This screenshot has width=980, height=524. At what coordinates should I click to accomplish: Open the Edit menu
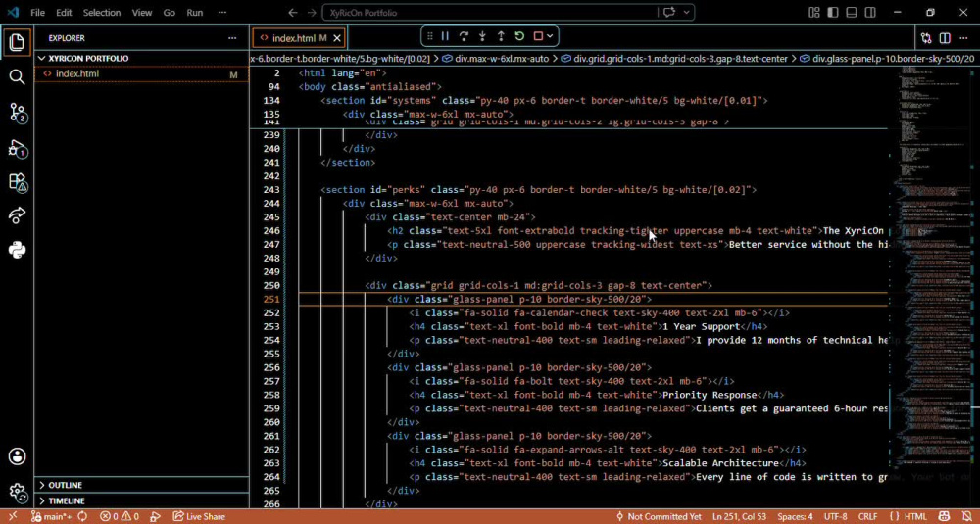[64, 13]
